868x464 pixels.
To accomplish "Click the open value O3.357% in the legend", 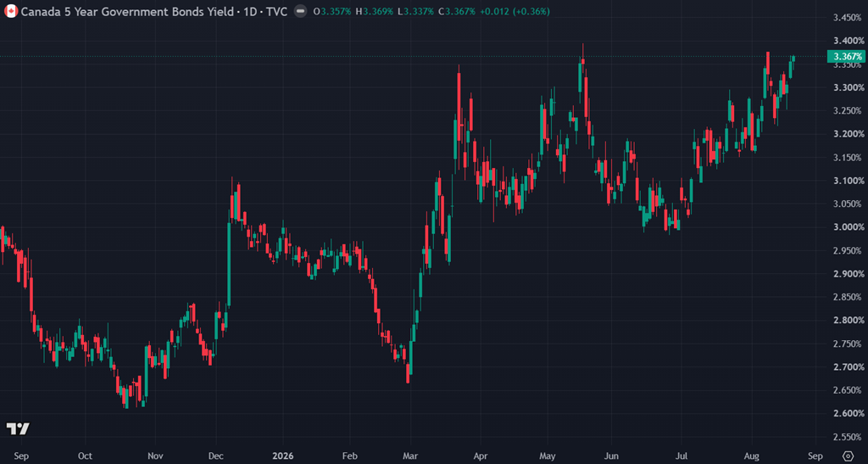I will (332, 11).
